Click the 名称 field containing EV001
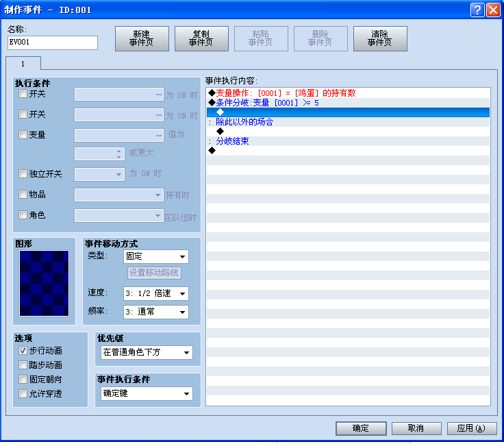Screen dimensions: 504x444 point(53,42)
